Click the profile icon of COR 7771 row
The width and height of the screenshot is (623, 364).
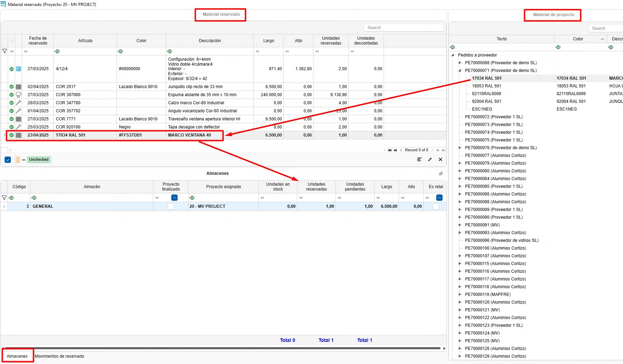click(x=19, y=119)
